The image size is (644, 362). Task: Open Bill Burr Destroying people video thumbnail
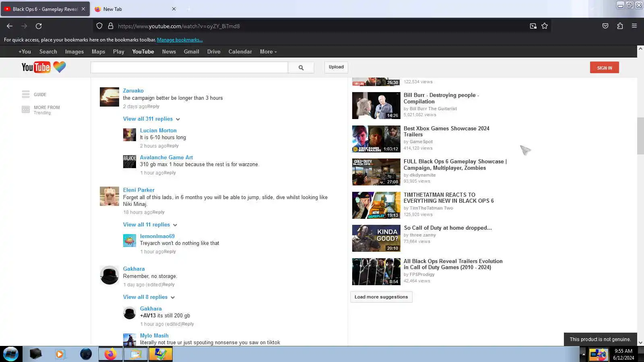coord(376,106)
